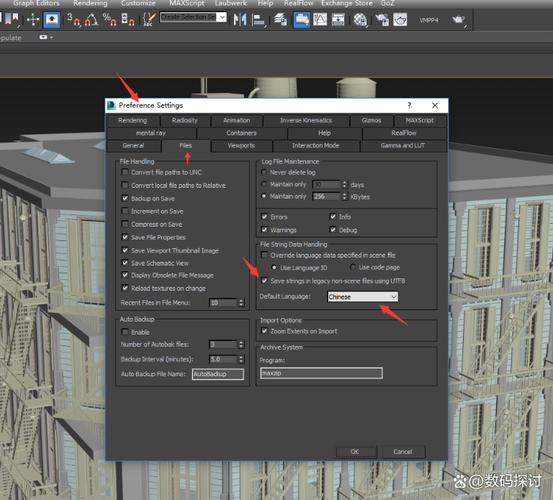553x500 pixels.
Task: Click the Backup Interval minutes value field
Action: click(x=223, y=359)
